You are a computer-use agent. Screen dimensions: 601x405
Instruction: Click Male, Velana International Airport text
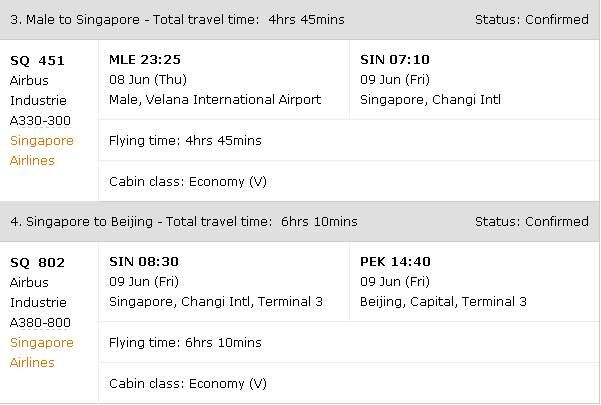[215, 99]
